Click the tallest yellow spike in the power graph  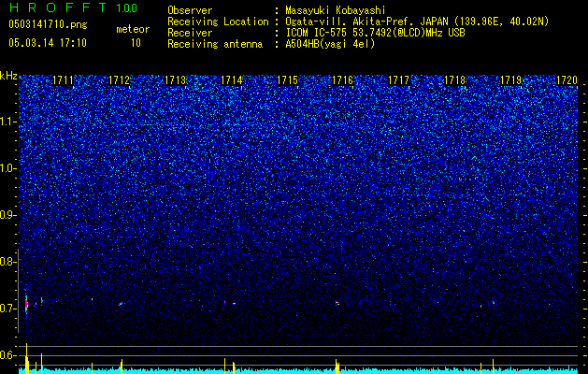click(x=26, y=358)
